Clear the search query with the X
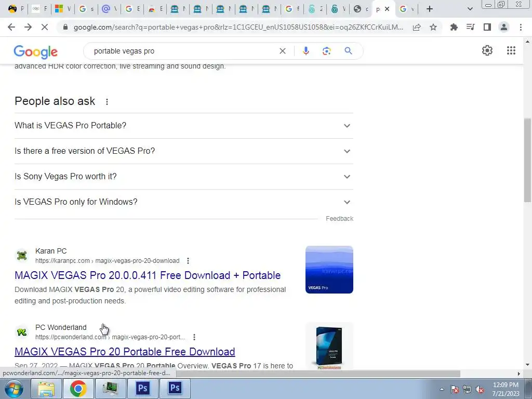This screenshot has height=399, width=532. point(282,51)
